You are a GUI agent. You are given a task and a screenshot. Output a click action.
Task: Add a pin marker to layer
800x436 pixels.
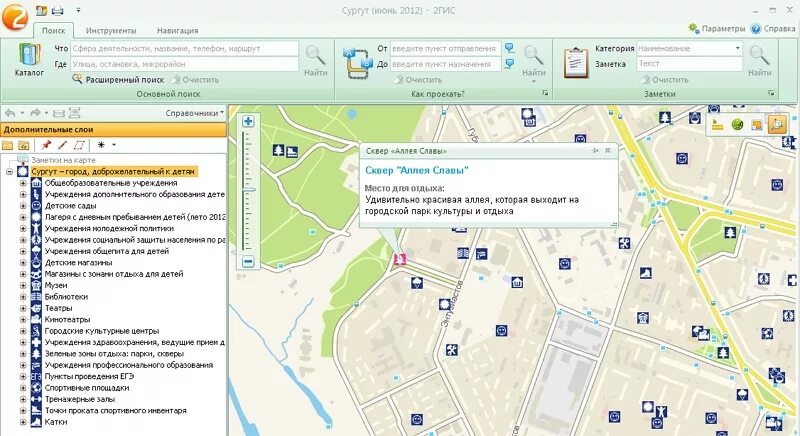point(46,145)
